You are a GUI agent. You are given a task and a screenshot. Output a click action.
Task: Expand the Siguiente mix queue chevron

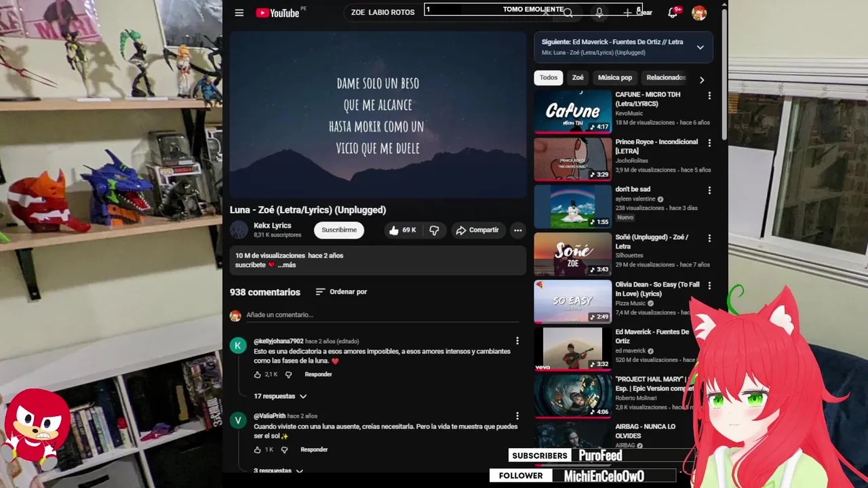(700, 47)
